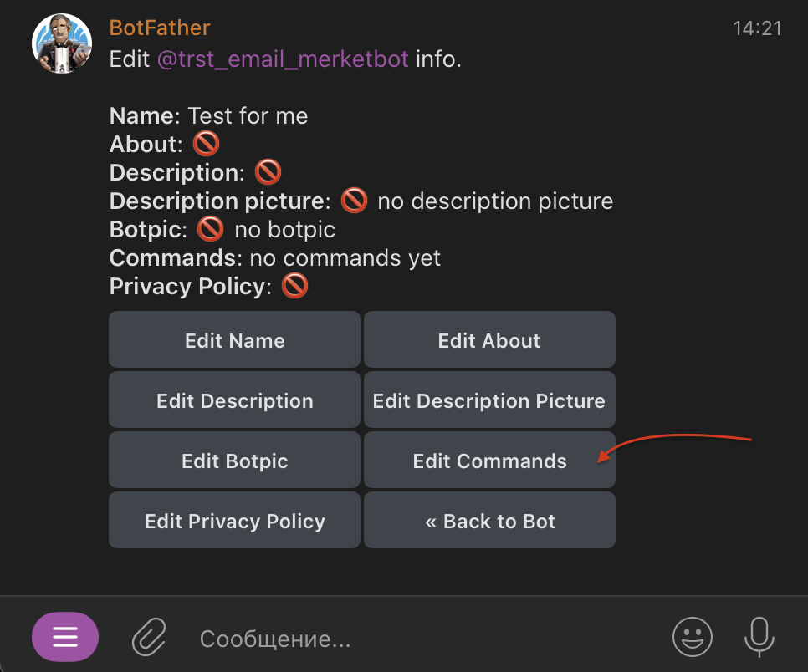Open the purple bot menu button
The image size is (808, 672).
coord(65,637)
